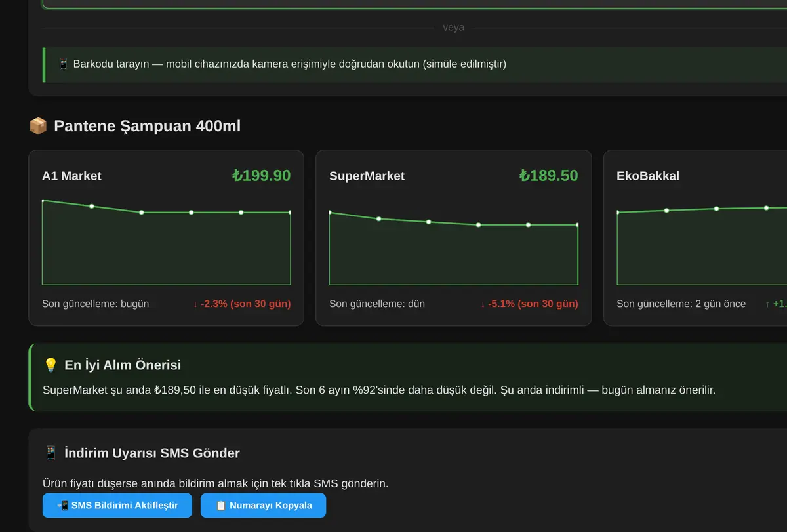
Task: Click the 'veya' divider label
Action: (x=453, y=28)
